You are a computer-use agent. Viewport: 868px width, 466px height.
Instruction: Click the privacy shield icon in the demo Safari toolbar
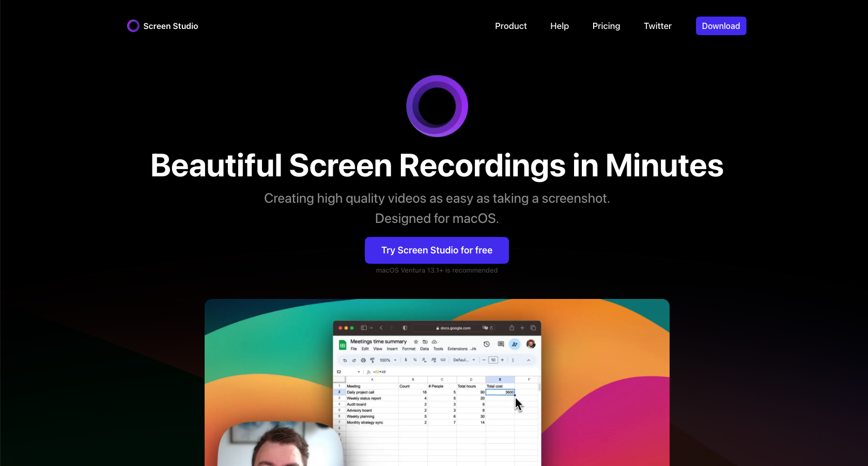pyautogui.click(x=405, y=328)
